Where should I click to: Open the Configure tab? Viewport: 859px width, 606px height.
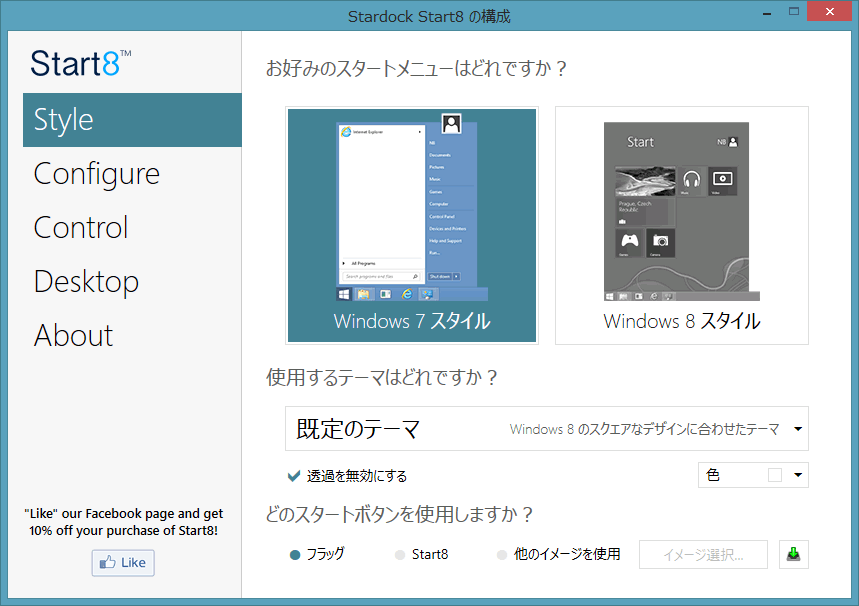click(96, 174)
